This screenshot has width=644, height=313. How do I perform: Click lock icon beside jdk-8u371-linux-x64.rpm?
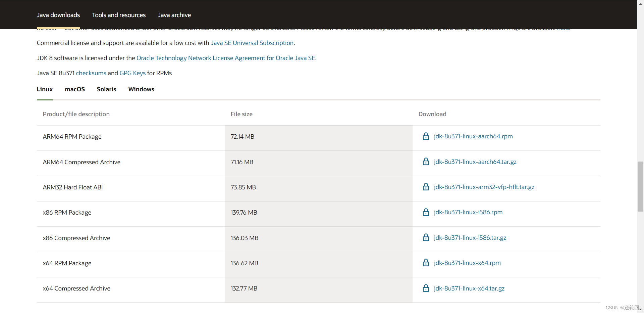pos(426,263)
